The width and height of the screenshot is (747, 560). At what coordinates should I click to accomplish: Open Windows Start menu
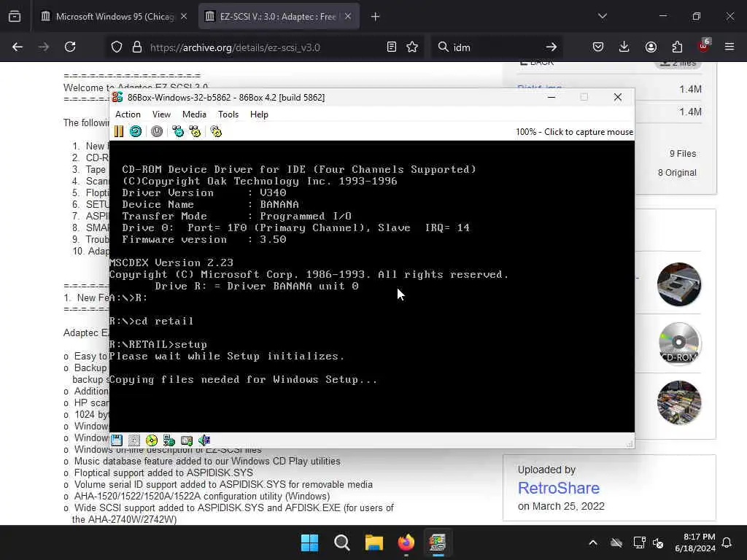(309, 542)
